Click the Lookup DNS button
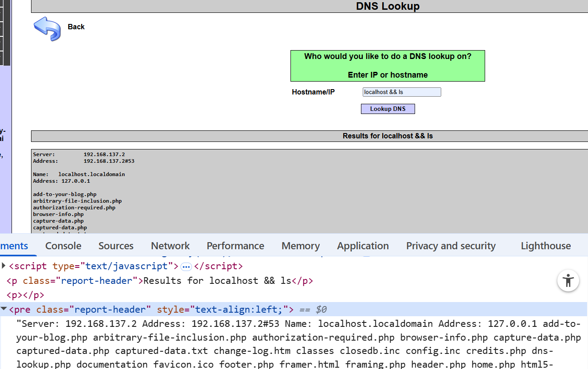 [x=388, y=109]
